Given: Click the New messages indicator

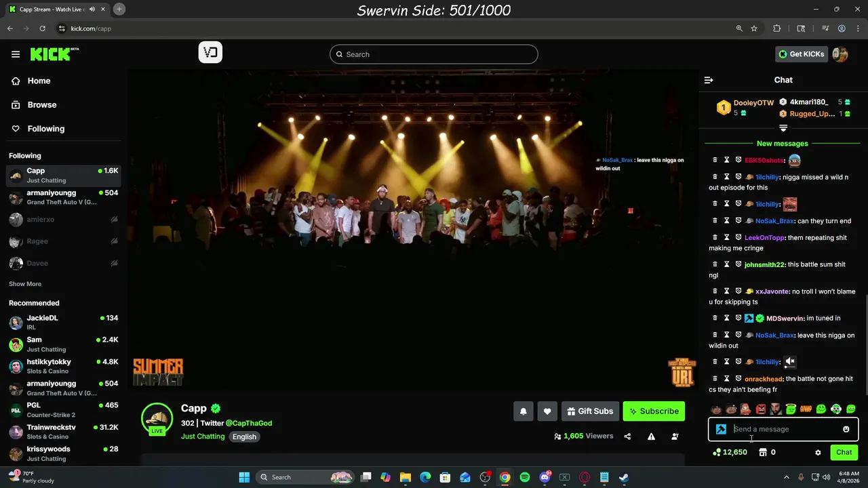Looking at the screenshot, I should (x=783, y=144).
